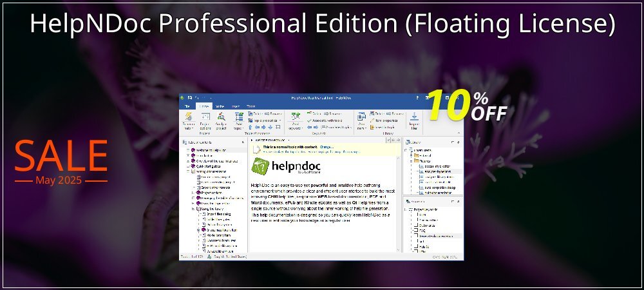The height and width of the screenshot is (290, 644).
Task: Click the HelpNDoc app icon in title bar
Action: pos(182,98)
